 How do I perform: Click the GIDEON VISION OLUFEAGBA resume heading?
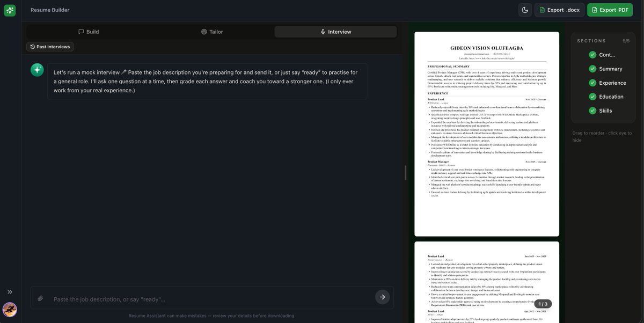click(487, 48)
